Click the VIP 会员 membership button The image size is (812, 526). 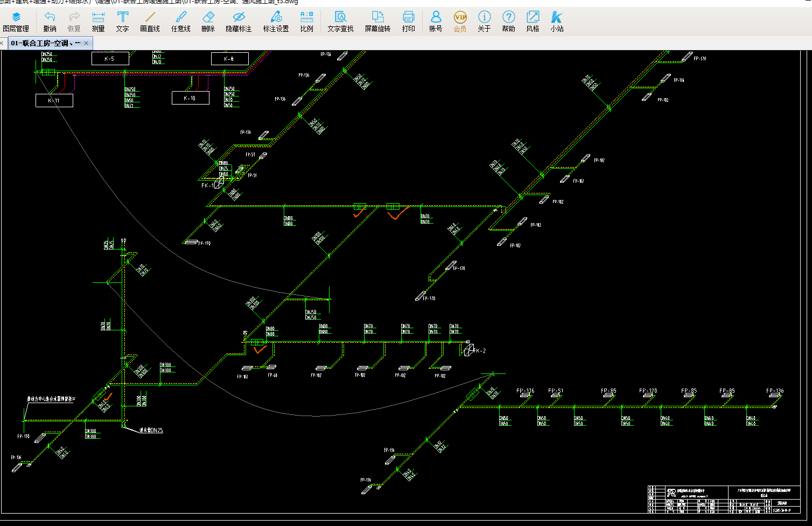pos(460,22)
